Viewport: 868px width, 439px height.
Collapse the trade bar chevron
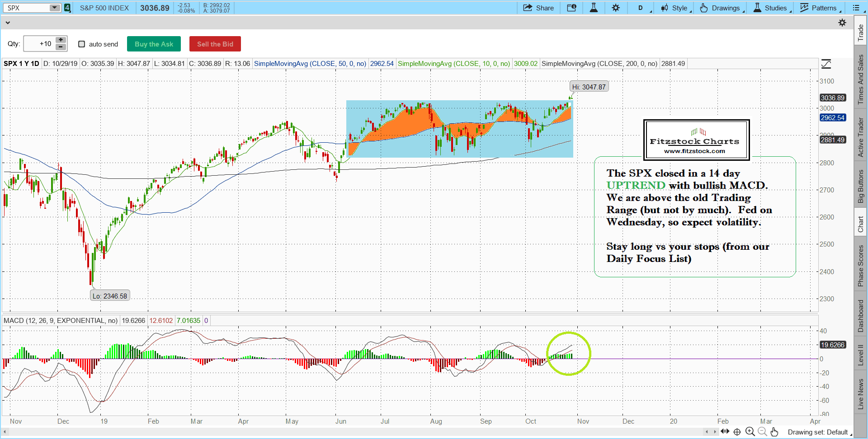(x=8, y=23)
